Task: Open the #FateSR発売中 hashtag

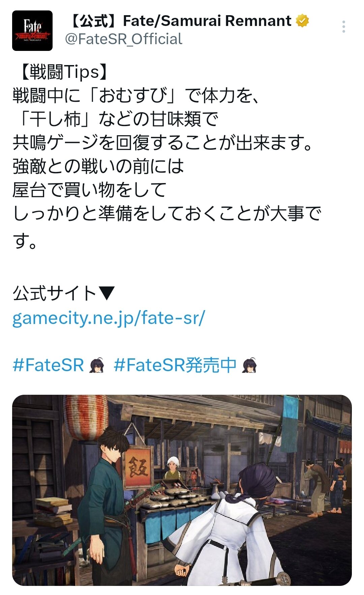Action: [175, 365]
